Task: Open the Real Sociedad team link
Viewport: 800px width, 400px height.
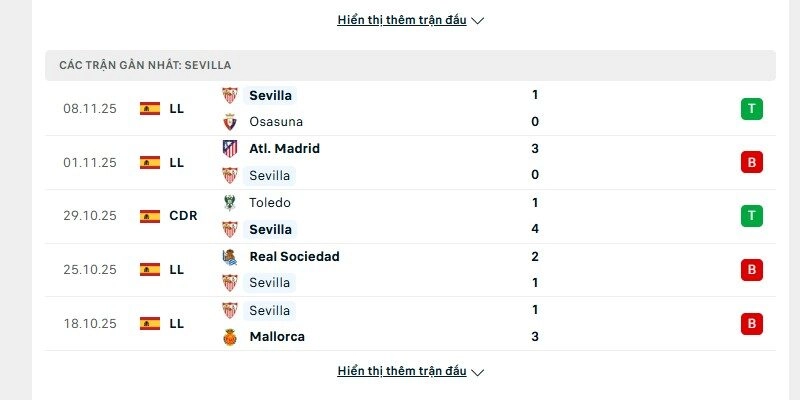Action: (x=294, y=257)
